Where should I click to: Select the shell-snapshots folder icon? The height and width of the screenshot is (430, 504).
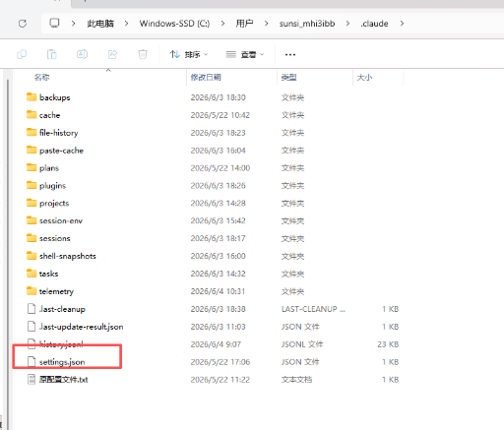pyautogui.click(x=31, y=256)
